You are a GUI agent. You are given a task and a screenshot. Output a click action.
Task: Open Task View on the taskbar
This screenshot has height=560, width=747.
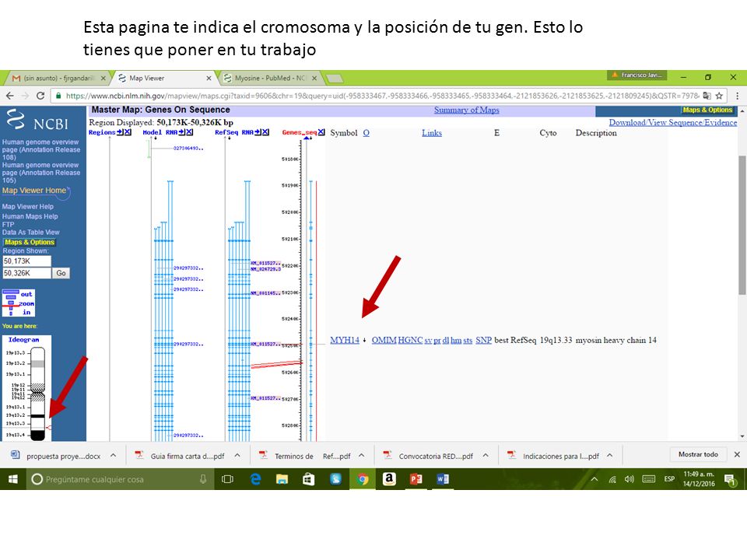click(x=228, y=479)
